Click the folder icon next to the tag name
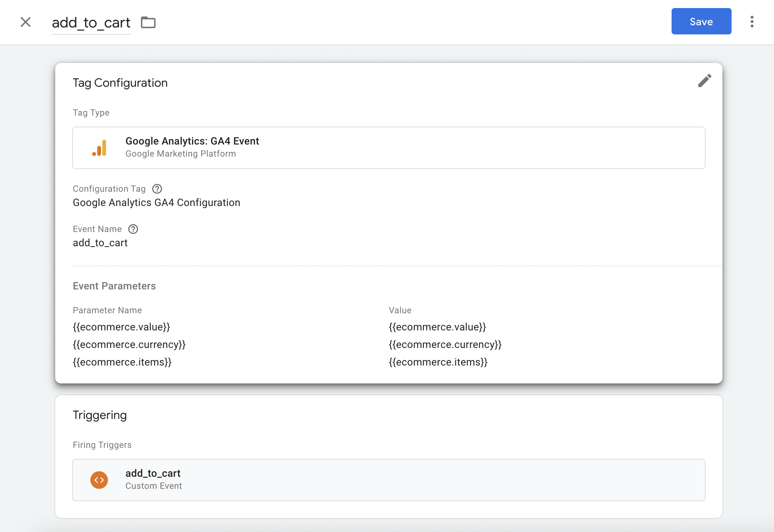774x532 pixels. tap(148, 22)
